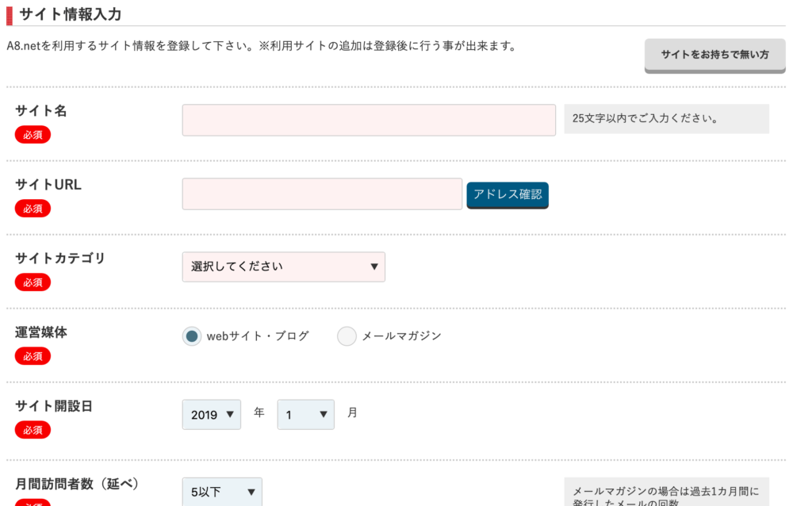The image size is (812, 506).
Task: Click the サイトをお持ちで無い方 button
Action: (714, 56)
